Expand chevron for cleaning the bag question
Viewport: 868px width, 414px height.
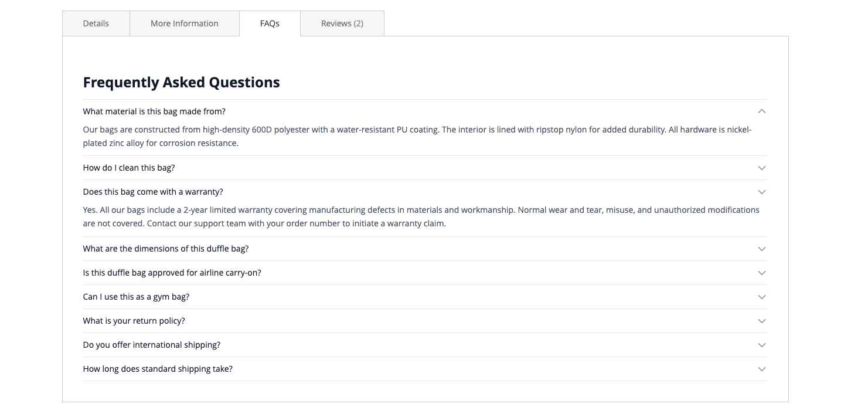(762, 168)
